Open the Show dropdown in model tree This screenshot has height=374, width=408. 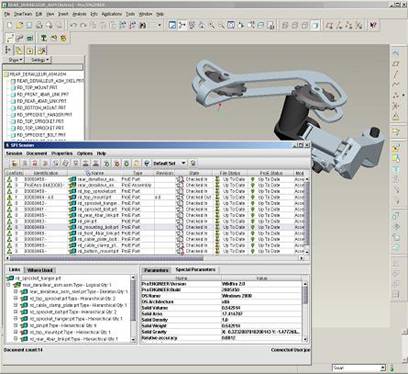15,60
